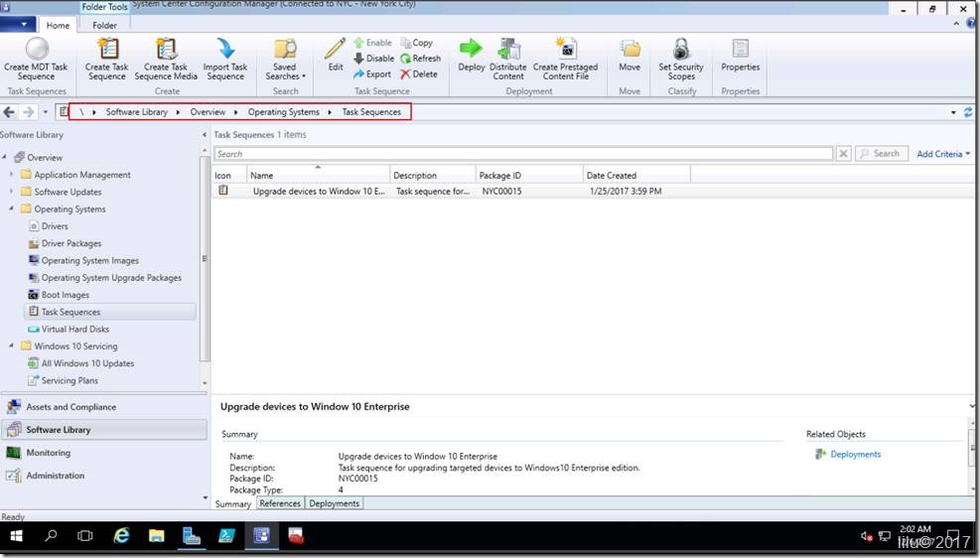Screen dimensions: 980x558
Task: Click the Deployments related objects link
Action: click(855, 455)
